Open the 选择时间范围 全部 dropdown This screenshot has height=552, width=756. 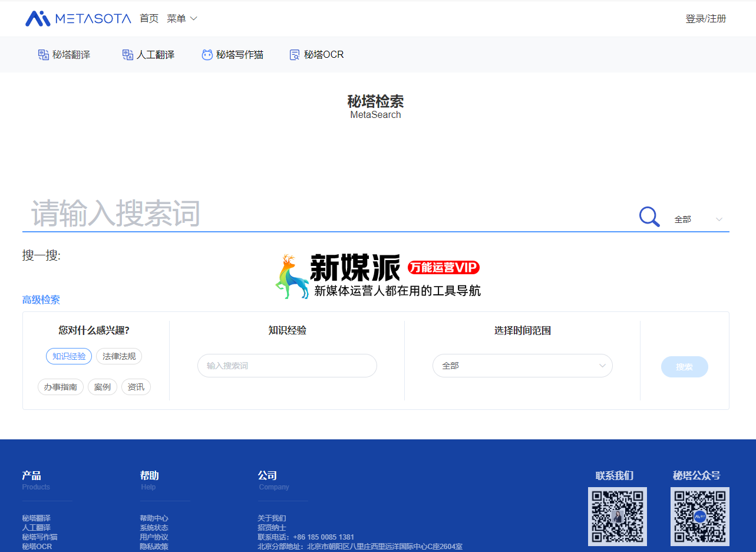pyautogui.click(x=523, y=366)
